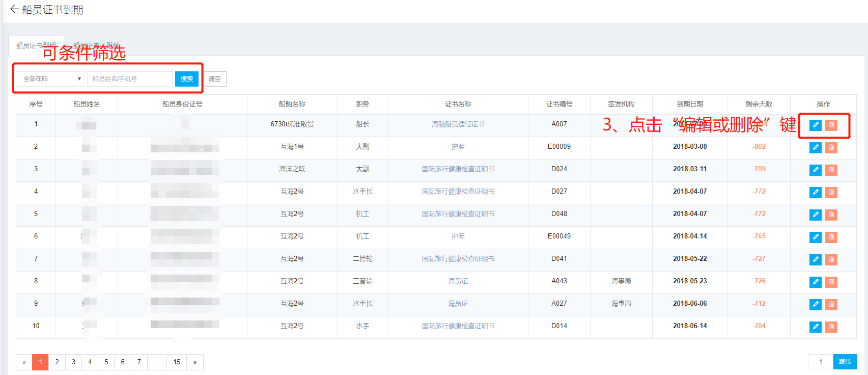Go to previous page with « button

pos(24,362)
